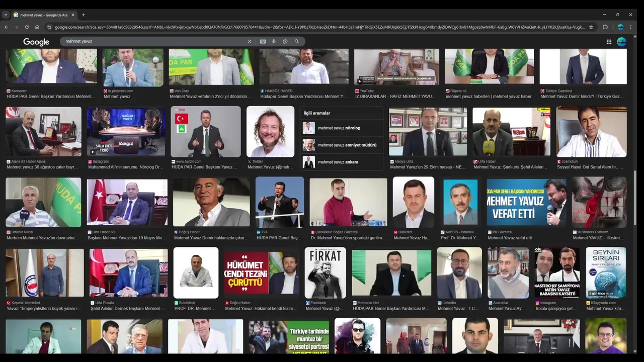Expand the tab search dropdown arrow
This screenshot has width=644, height=362.
tap(6, 15)
